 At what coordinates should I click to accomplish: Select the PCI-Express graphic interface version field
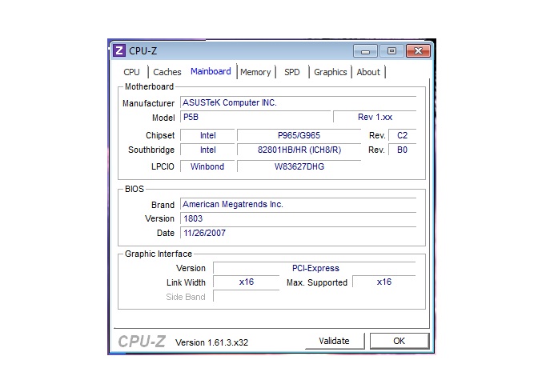[315, 268]
